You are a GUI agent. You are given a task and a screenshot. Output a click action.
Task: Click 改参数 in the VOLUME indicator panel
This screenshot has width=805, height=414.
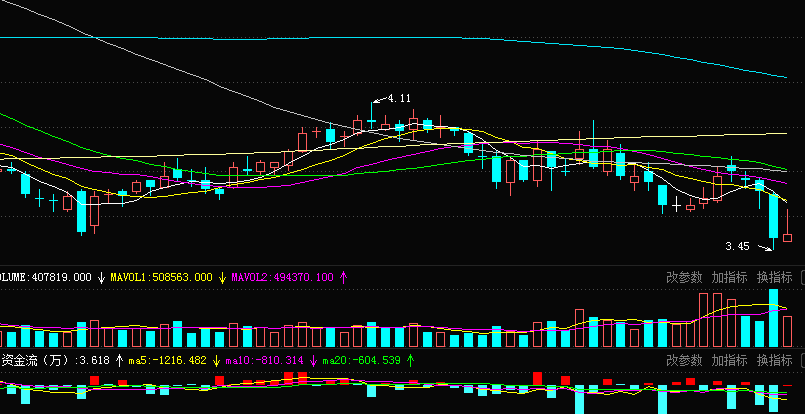(684, 278)
